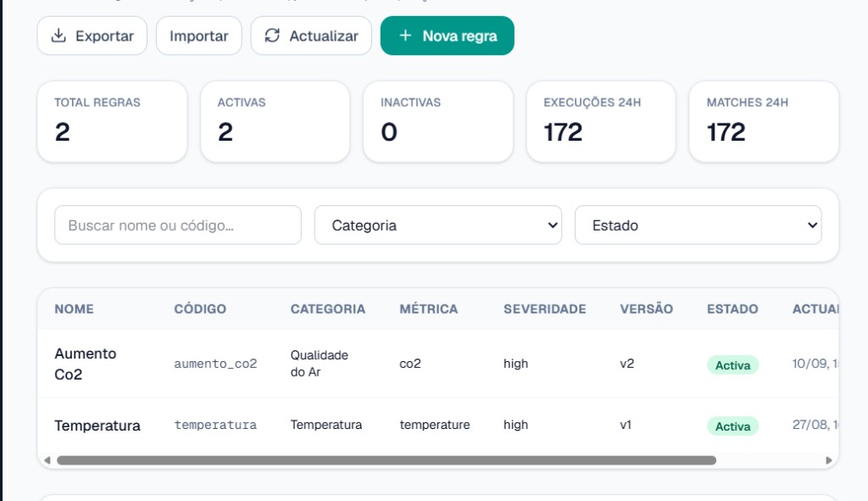Sort by the VERSÃO column header
The width and height of the screenshot is (868, 501).
click(646, 309)
